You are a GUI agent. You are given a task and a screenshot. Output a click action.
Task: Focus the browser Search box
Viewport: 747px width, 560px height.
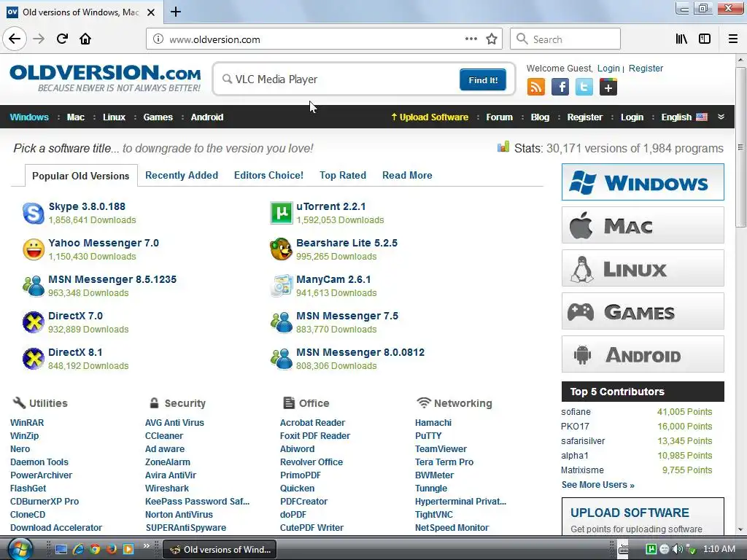click(565, 39)
